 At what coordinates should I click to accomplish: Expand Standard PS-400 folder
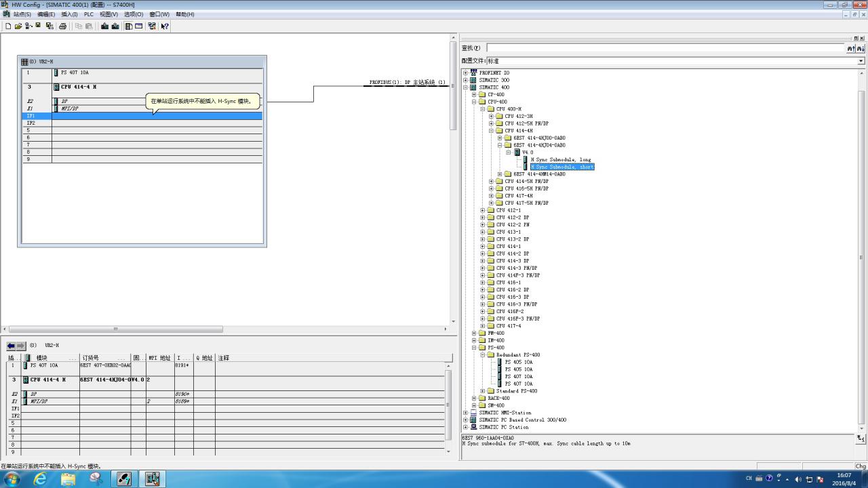click(x=483, y=391)
